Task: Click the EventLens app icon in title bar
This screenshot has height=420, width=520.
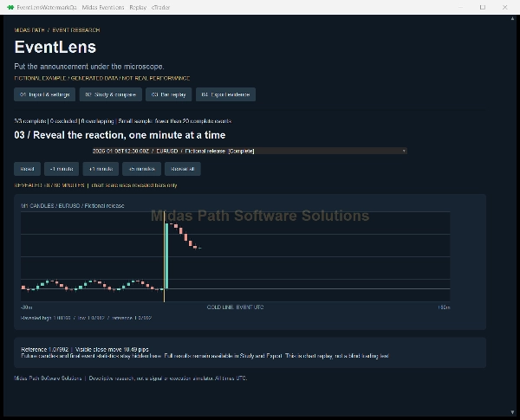Action: [10, 7]
